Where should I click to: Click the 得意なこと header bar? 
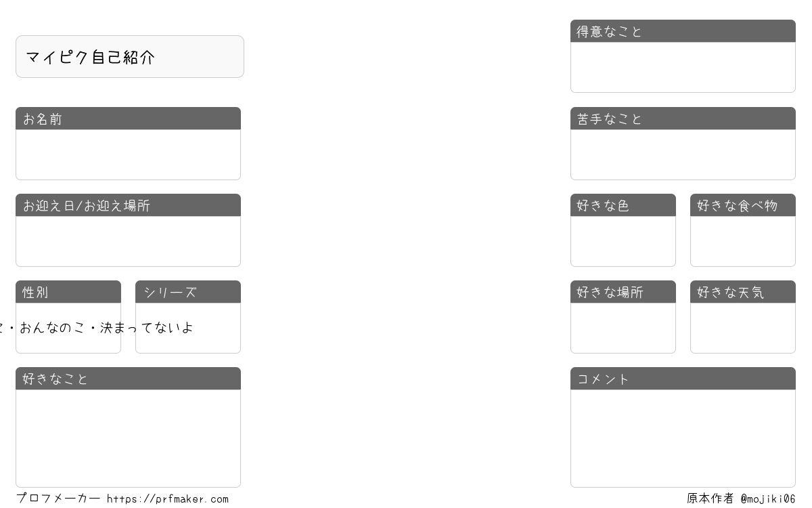[x=683, y=31]
